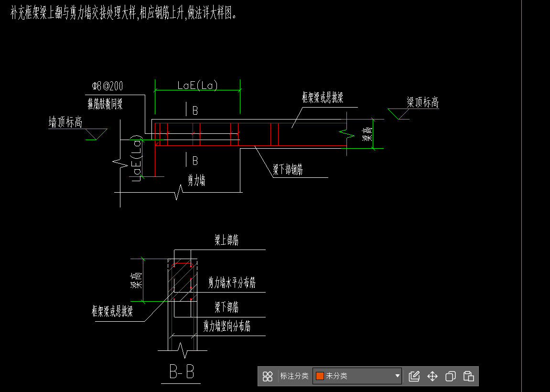Click the 标注分类 label
The width and height of the screenshot is (550, 392).
294,376
